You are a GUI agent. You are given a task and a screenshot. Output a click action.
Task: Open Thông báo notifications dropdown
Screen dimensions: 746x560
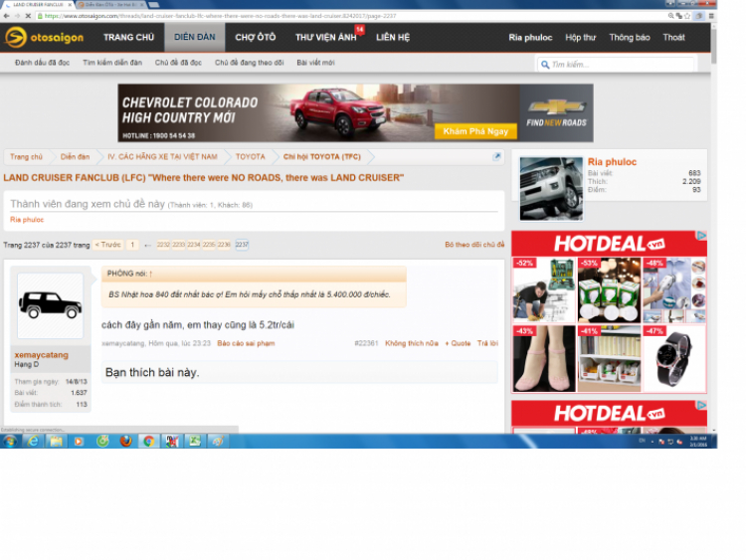[x=630, y=37]
